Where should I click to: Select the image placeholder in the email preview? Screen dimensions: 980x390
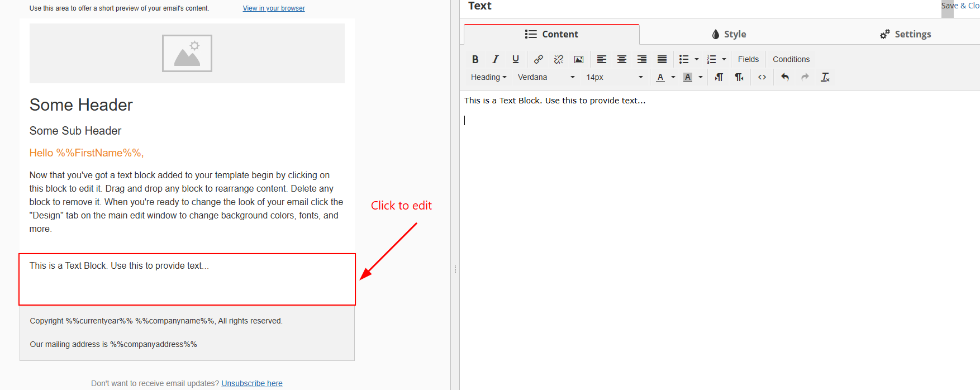coord(187,53)
